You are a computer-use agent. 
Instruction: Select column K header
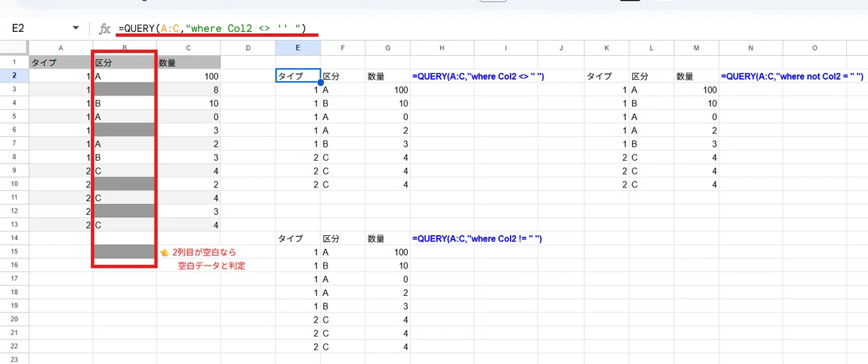pyautogui.click(x=606, y=48)
